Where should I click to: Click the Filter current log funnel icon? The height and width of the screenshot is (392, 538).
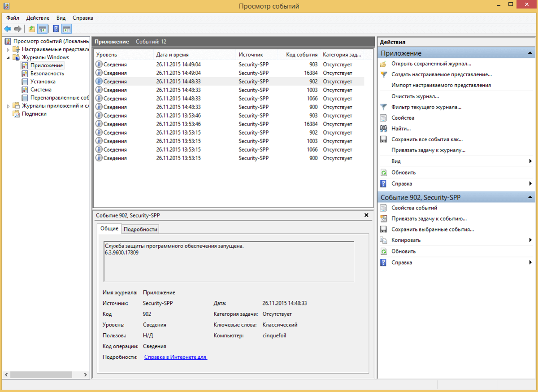pos(383,107)
